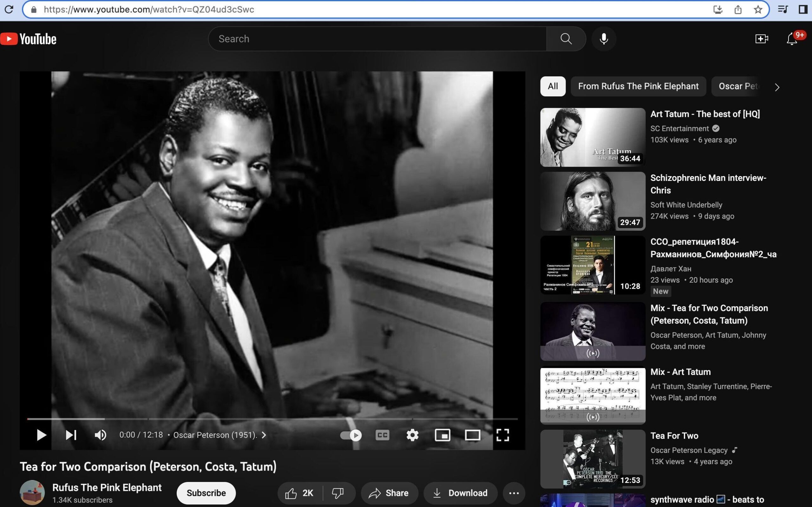Enable miniplayer mode

442,435
